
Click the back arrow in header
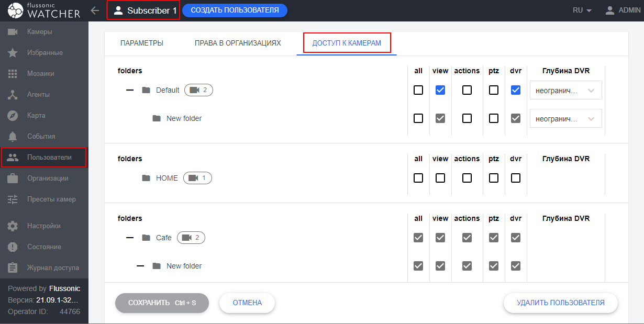tap(95, 10)
